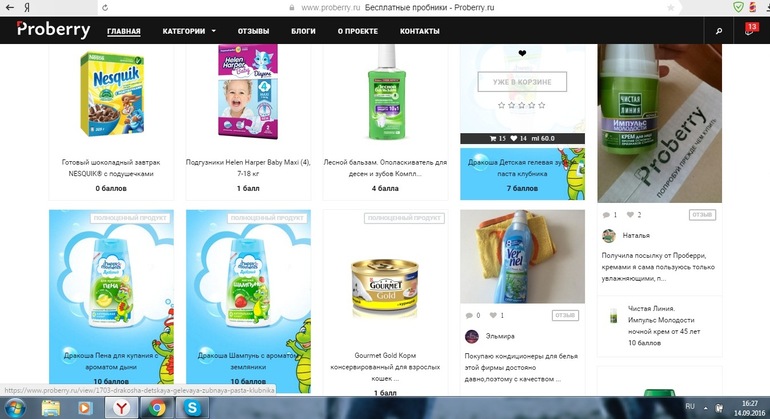The width and height of the screenshot is (770, 419).
Task: Open the cart icon with 13 badge
Action: point(750,29)
